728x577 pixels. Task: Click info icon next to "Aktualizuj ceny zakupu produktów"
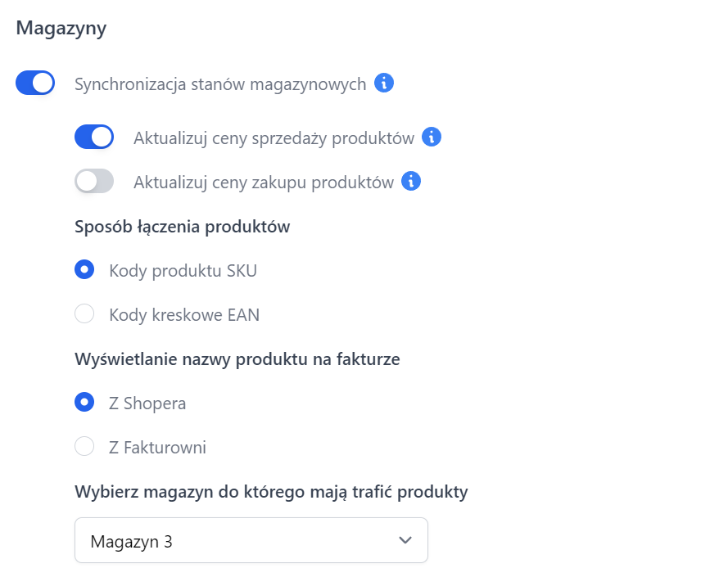coord(412,181)
